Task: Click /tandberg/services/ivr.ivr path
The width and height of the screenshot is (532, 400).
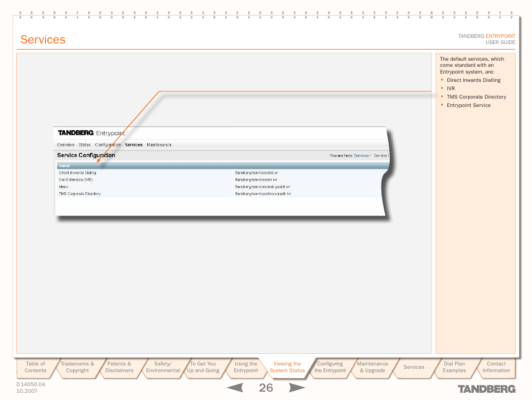Action: [256, 180]
